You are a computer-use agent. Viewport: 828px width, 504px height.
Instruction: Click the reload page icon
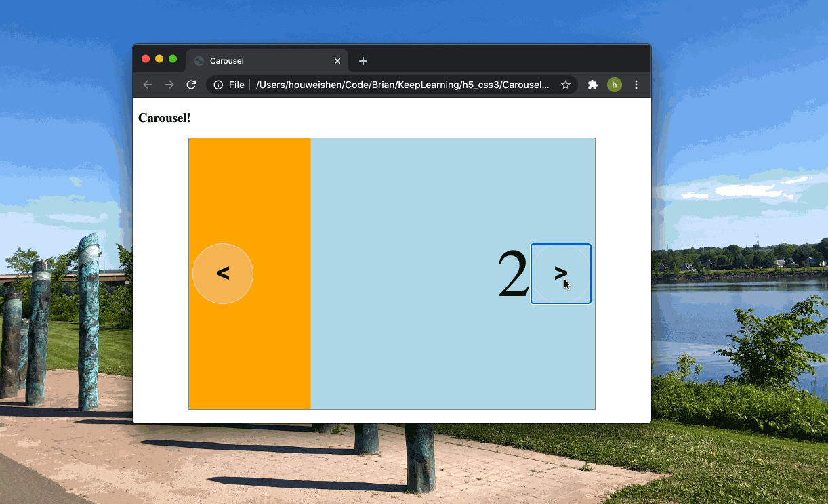tap(190, 85)
